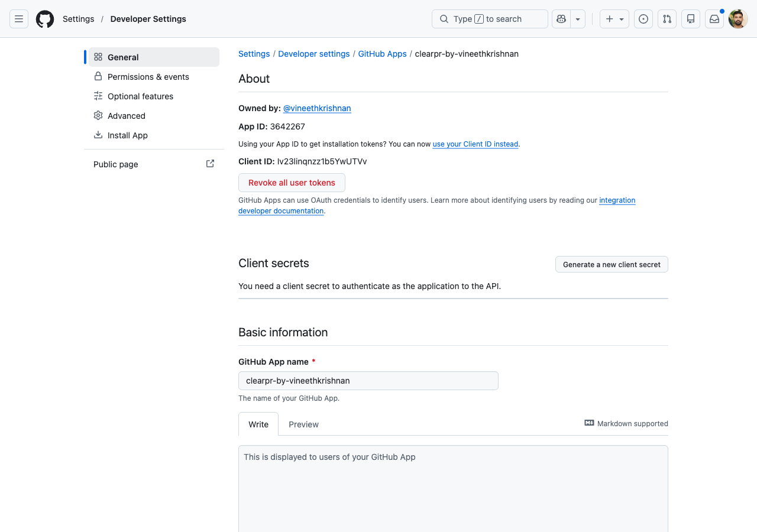The width and height of the screenshot is (757, 532).
Task: Select General in the sidebar
Action: [154, 57]
